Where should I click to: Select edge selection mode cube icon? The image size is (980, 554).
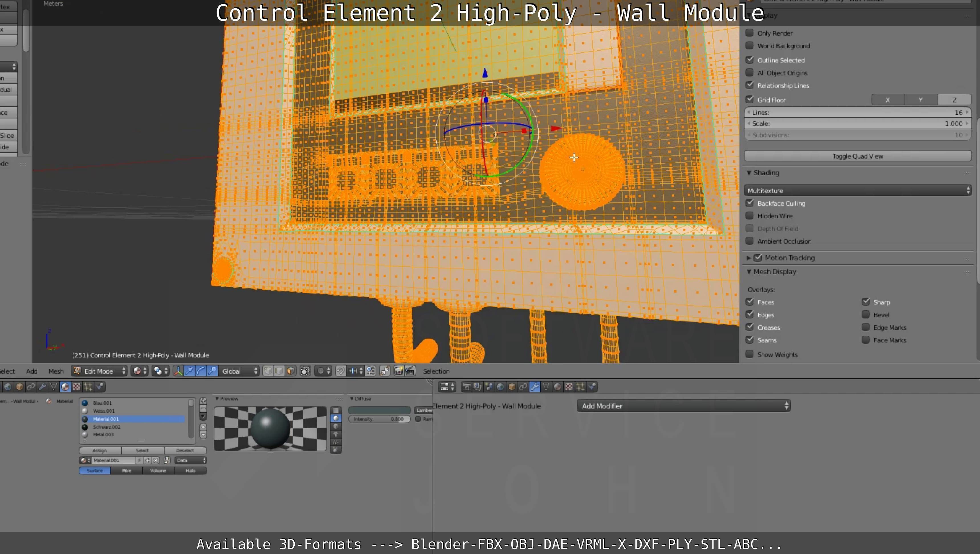click(x=279, y=371)
